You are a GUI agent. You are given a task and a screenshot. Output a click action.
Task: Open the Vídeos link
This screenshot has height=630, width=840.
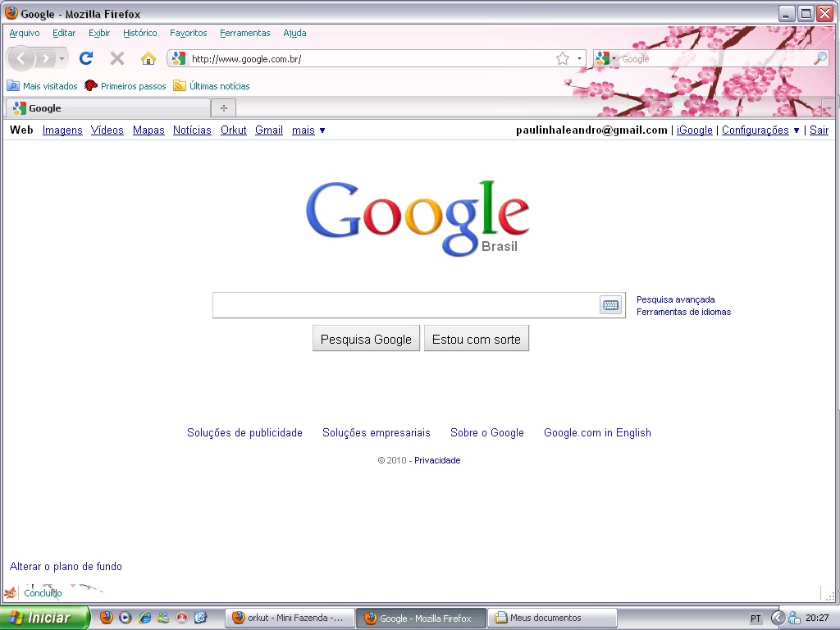coord(107,130)
